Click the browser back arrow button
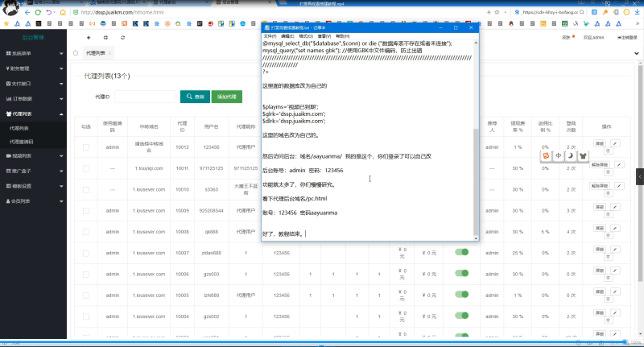644x347 pixels. pos(27,12)
